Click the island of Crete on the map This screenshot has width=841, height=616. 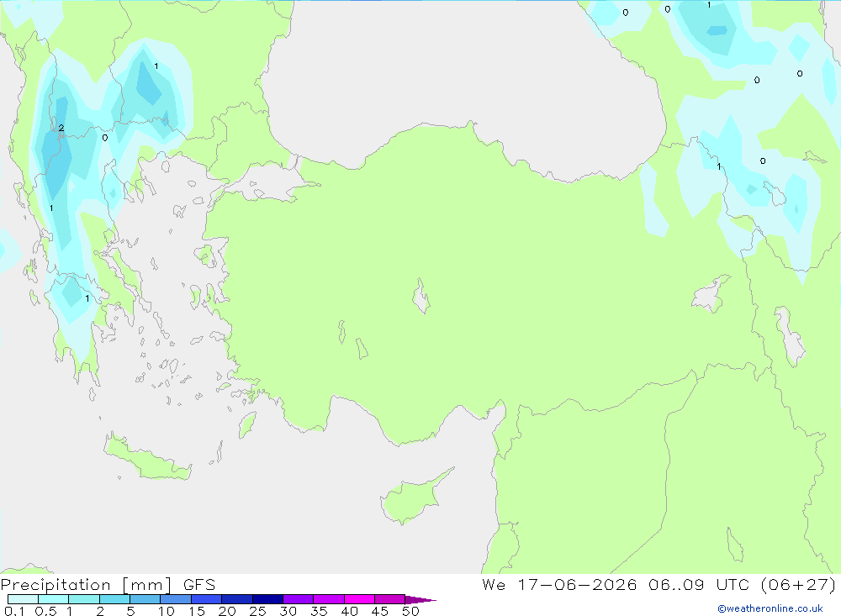point(147,458)
